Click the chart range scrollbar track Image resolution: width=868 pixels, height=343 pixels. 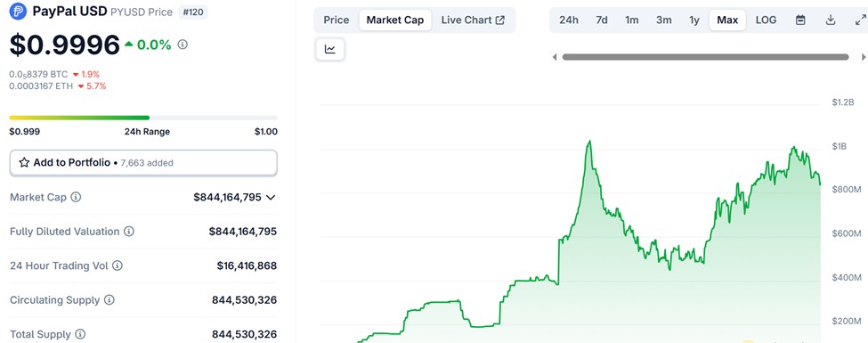705,57
